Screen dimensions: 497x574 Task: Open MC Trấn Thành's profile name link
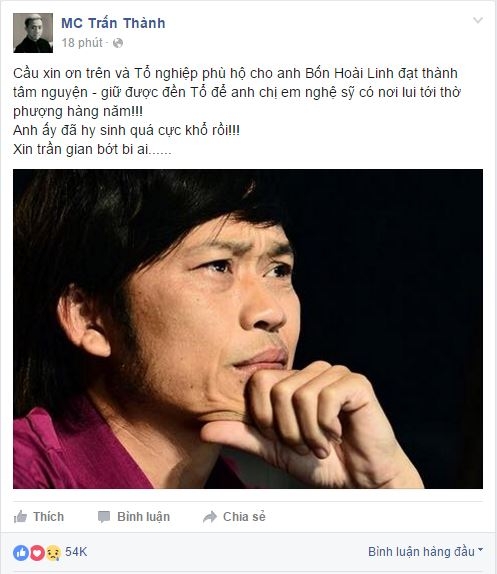(x=113, y=23)
